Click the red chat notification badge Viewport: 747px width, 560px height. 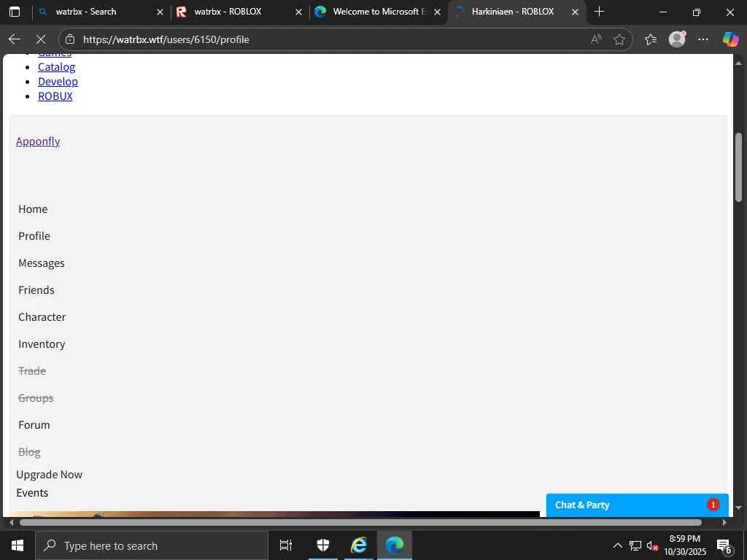point(713,505)
